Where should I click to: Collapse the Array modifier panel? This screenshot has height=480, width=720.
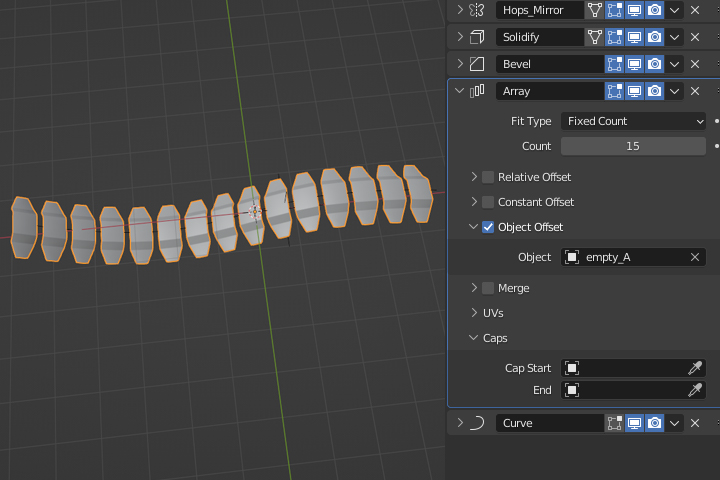460,91
